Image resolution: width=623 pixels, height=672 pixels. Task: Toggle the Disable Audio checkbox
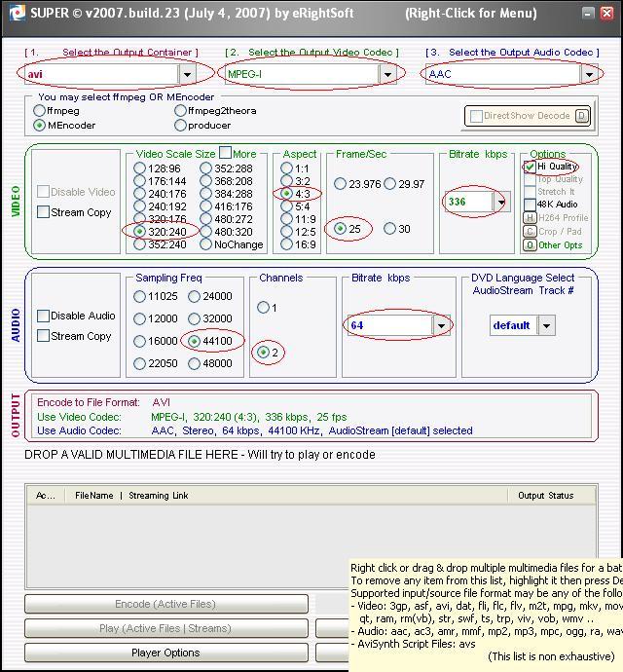click(x=43, y=316)
